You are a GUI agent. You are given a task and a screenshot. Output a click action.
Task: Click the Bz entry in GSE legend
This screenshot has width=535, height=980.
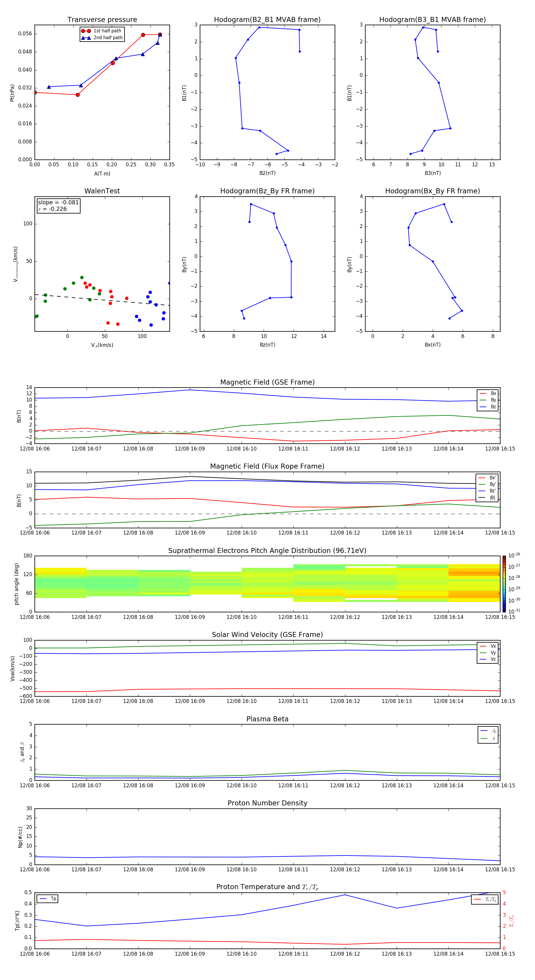488,407
